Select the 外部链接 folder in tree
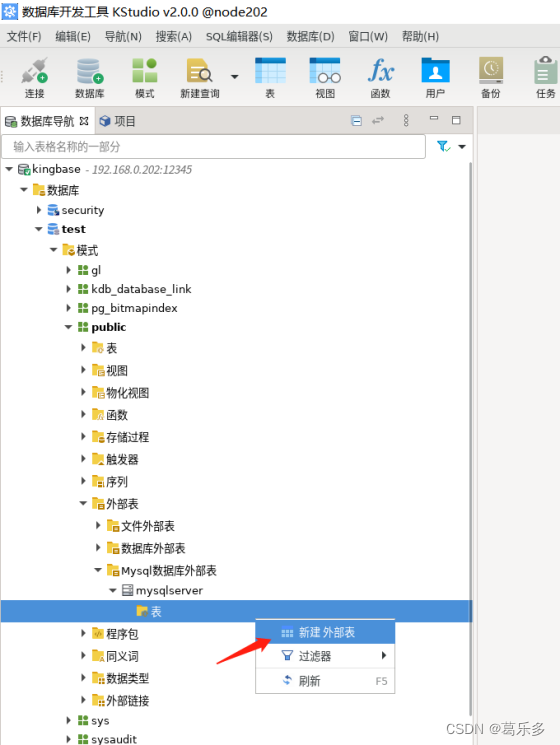This screenshot has height=745, width=560. tap(120, 700)
